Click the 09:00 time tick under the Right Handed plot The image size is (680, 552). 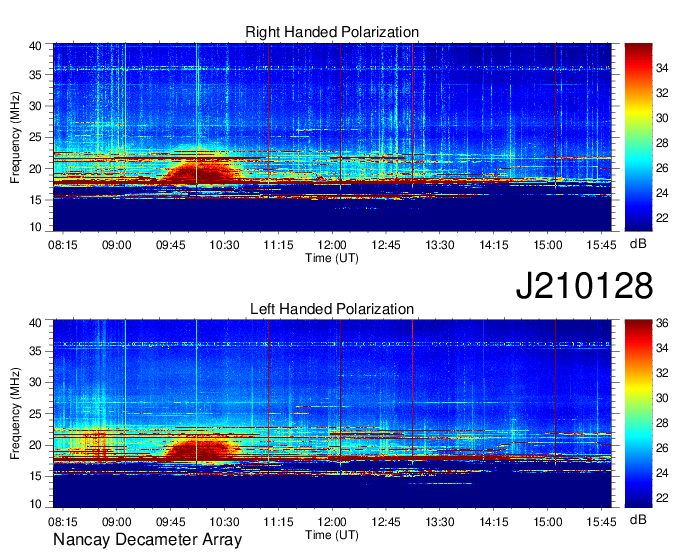pos(117,245)
